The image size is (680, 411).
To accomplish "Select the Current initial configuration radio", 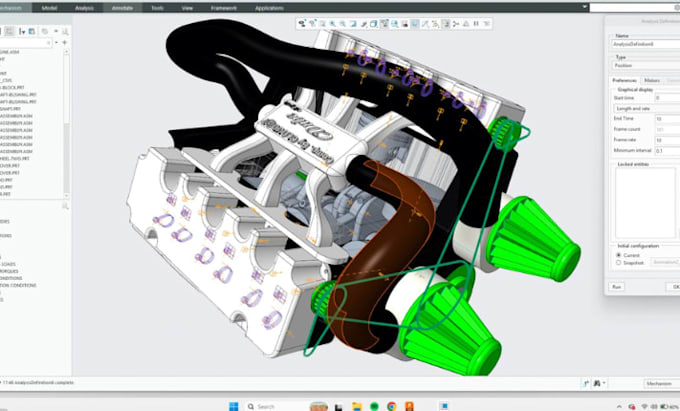I will (618, 255).
